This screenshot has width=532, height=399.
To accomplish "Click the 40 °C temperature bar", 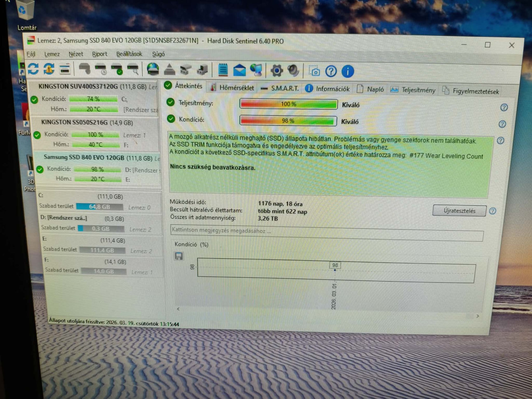I will 96,144.
